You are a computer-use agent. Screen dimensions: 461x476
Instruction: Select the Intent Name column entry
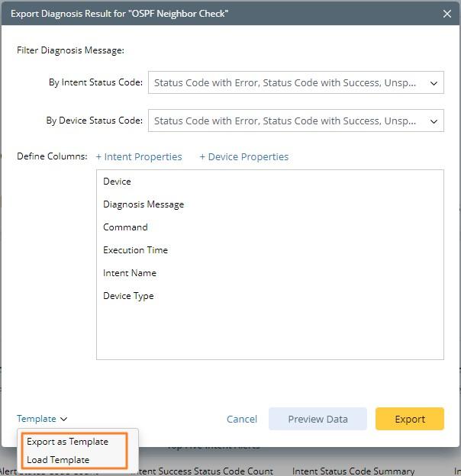[130, 273]
